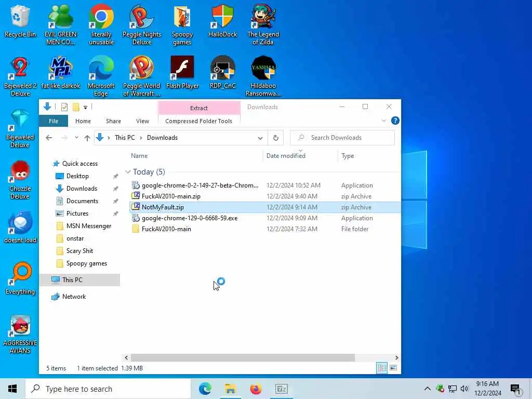Click the Properties quick access toolbar icon
Viewport: 532px width, 399px height.
tap(64, 107)
